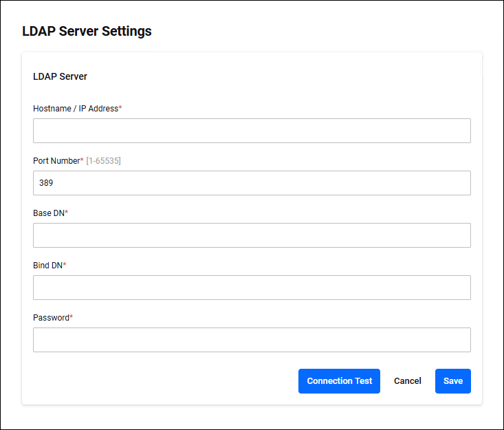504x430 pixels.
Task: Click the 'LDAP Server' section heading
Action: [x=60, y=76]
